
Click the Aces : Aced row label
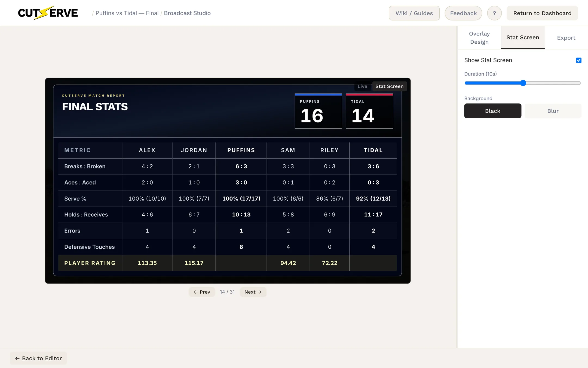point(80,182)
